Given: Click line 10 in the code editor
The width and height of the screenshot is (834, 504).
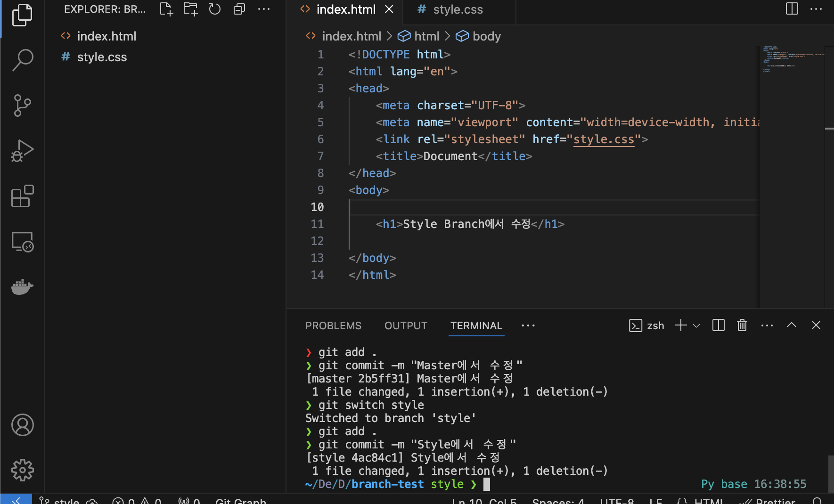Looking at the screenshot, I should pyautogui.click(x=554, y=207).
